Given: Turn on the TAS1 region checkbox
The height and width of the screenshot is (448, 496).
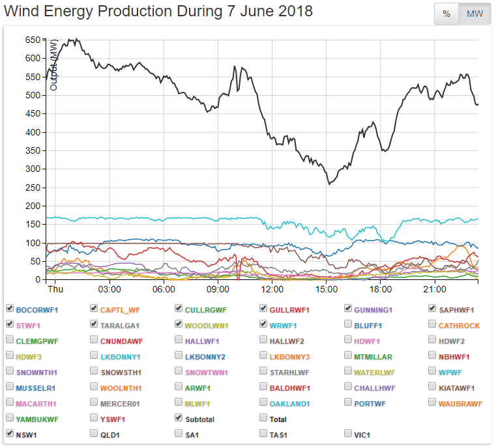Looking at the screenshot, I should tap(264, 433).
